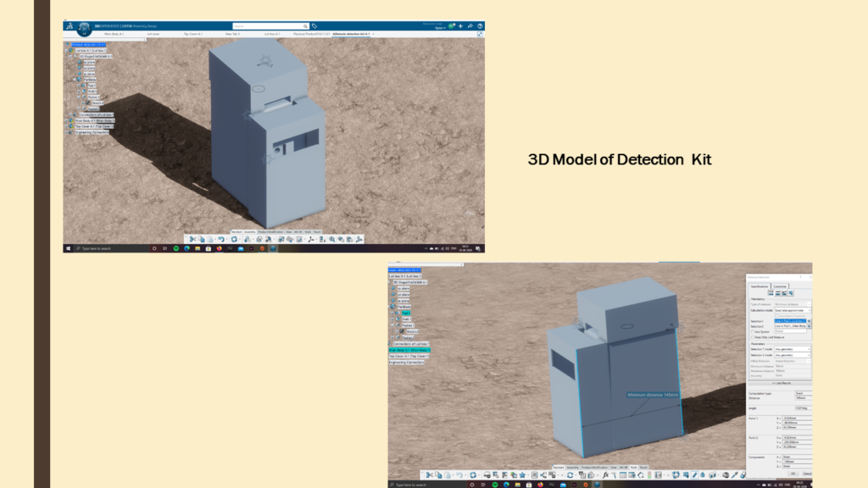
Task: Click the share arrow icon in the top header
Action: coord(470,26)
